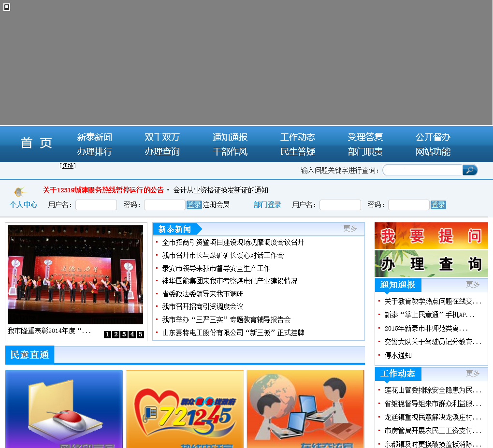Click the award ceremony slideshow photo
Image resolution: width=493 pixels, height=448 pixels.
pos(75,275)
